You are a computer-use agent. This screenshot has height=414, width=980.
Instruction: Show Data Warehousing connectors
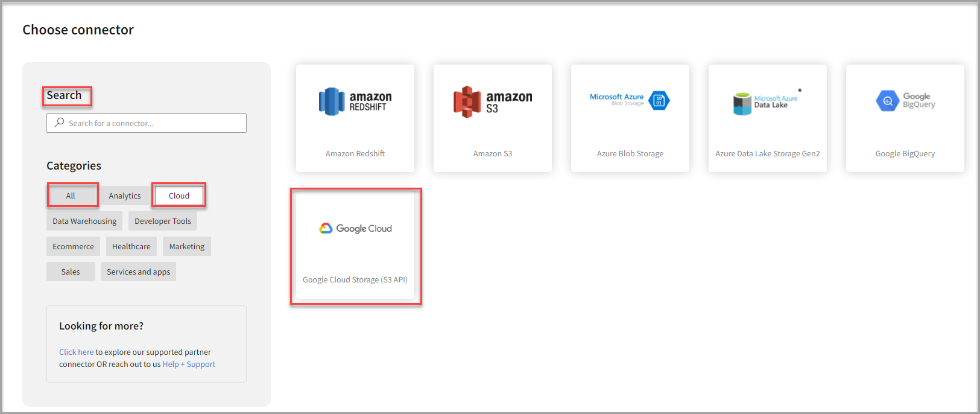(x=84, y=221)
